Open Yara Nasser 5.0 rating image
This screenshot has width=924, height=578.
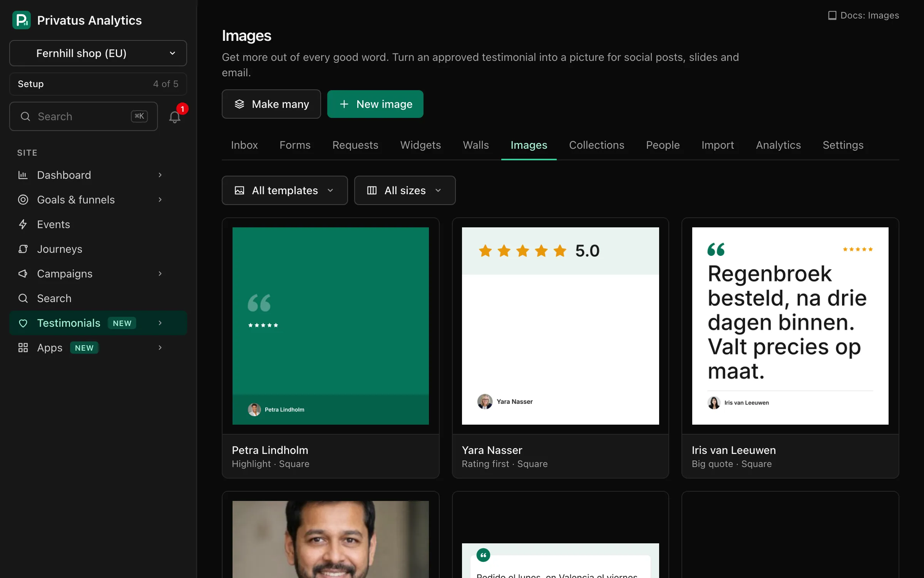[561, 326]
